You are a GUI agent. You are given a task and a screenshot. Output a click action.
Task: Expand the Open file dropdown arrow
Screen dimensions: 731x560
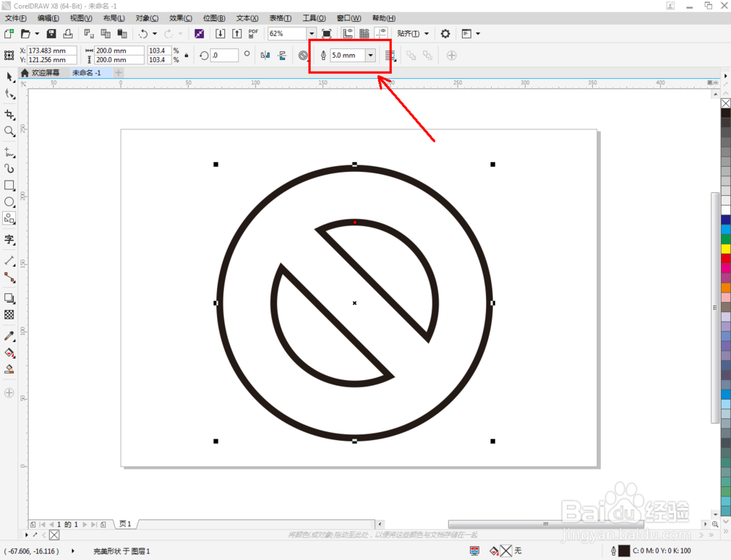37,34
